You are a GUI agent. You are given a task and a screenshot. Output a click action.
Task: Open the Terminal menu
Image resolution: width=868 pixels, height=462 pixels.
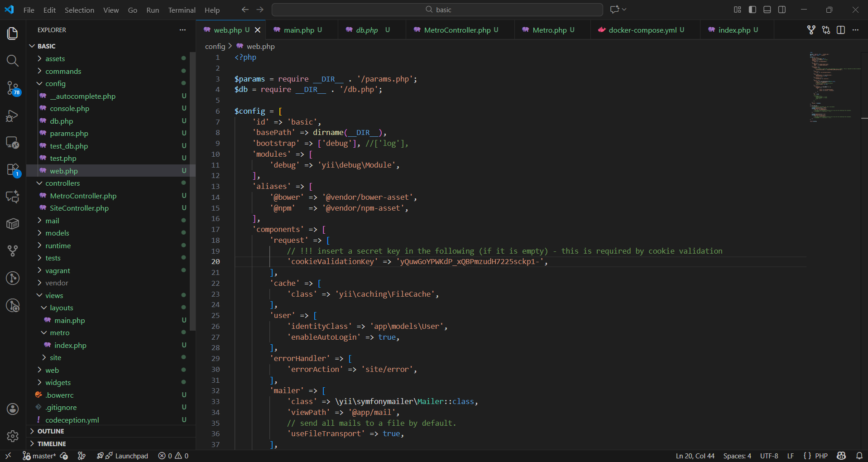tap(182, 10)
